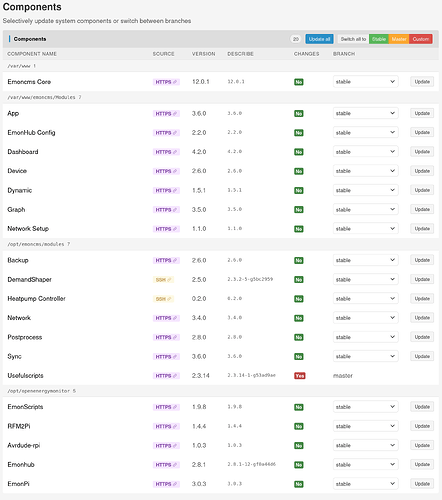Open the Heatpump Controller SSH source link
Screen dimensions: 442x500
[x=163, y=299]
